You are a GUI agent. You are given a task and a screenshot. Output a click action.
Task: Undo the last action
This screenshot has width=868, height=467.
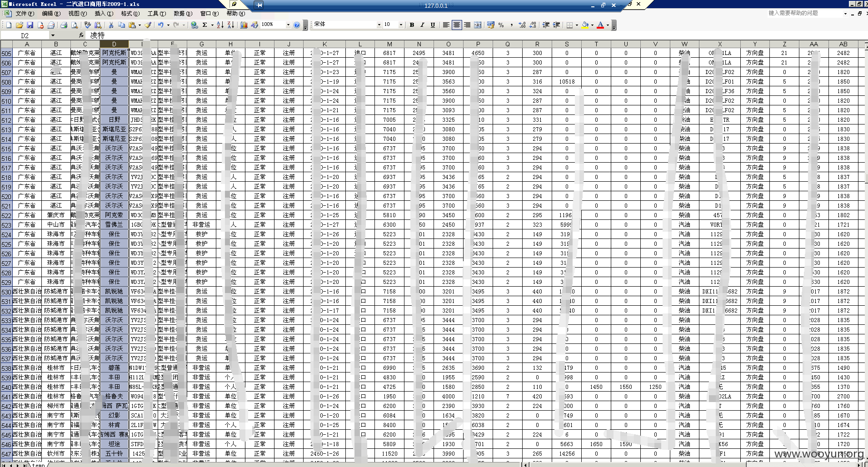point(160,25)
